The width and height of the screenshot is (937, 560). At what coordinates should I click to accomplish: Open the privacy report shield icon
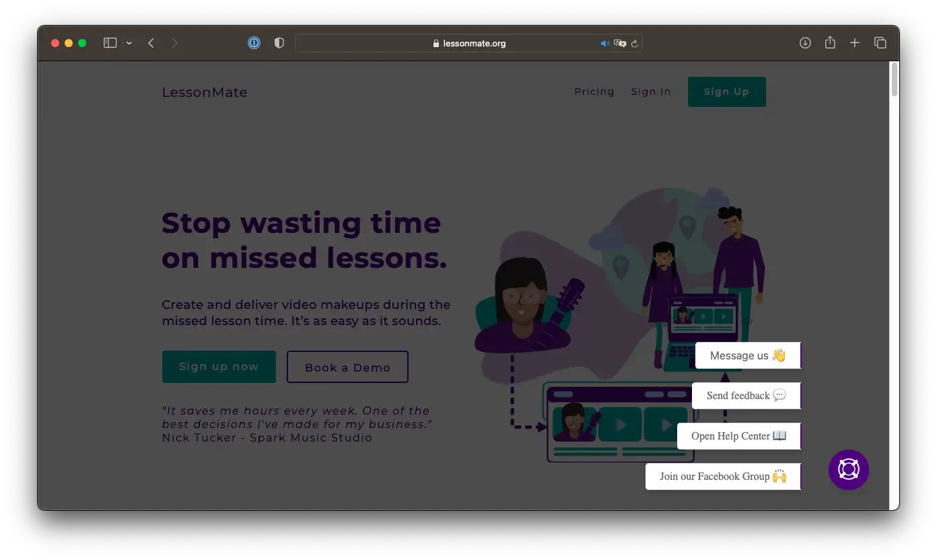tap(279, 43)
